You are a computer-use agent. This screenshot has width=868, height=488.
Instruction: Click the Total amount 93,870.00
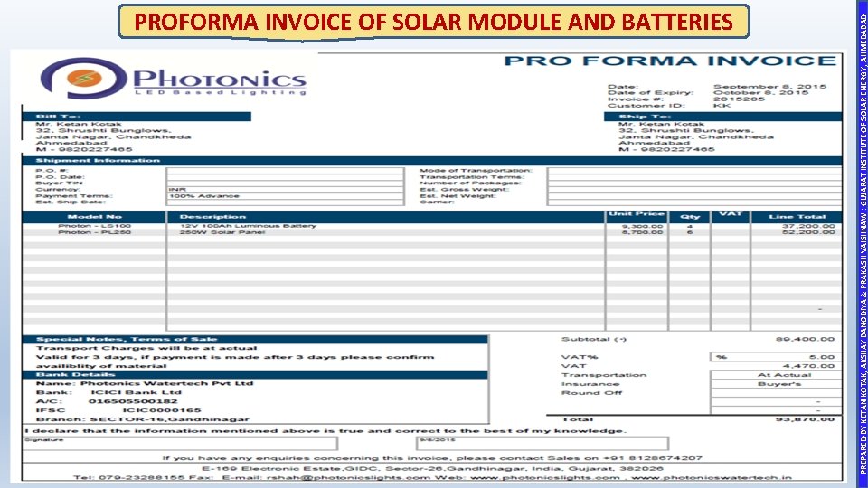coord(805,418)
